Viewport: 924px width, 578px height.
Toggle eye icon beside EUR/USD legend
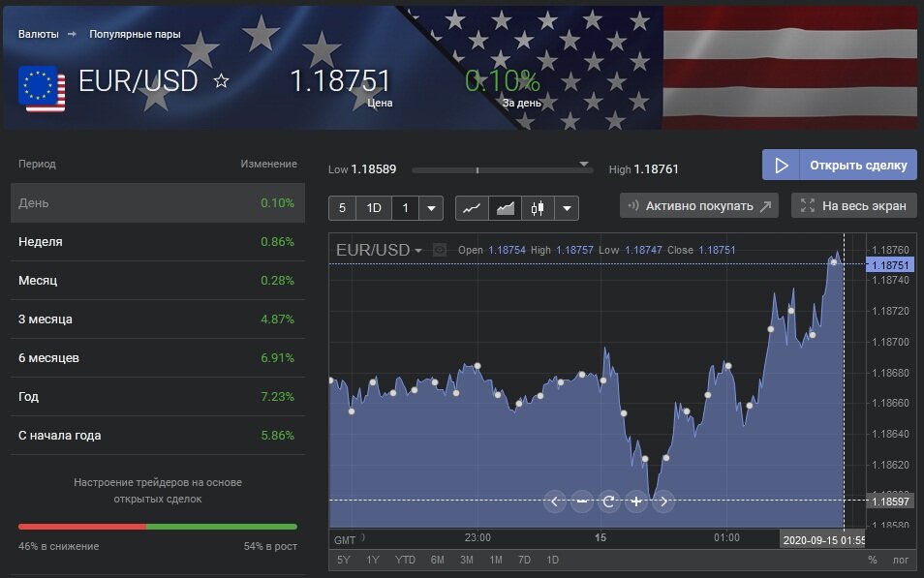(440, 250)
